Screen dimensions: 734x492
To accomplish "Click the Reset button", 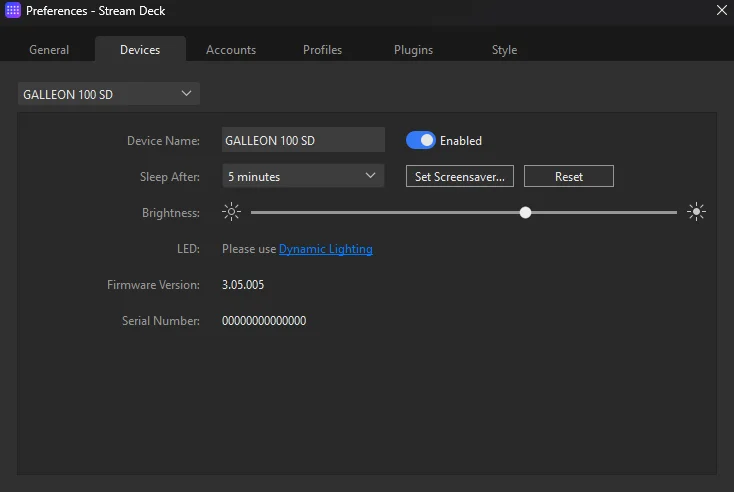I will [569, 176].
